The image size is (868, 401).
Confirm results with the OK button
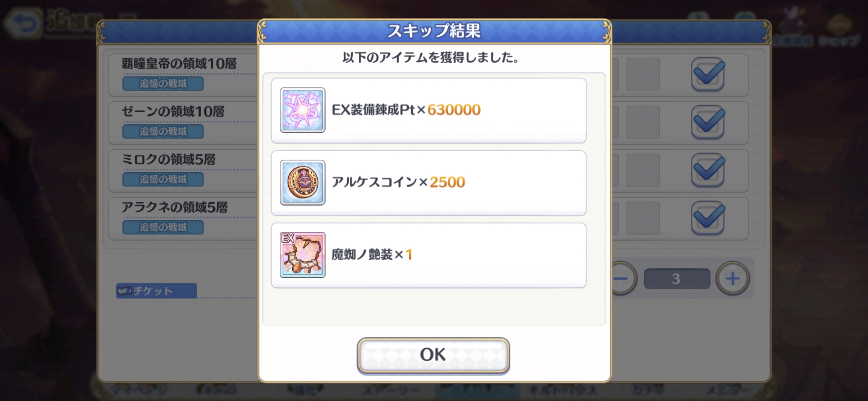(433, 355)
